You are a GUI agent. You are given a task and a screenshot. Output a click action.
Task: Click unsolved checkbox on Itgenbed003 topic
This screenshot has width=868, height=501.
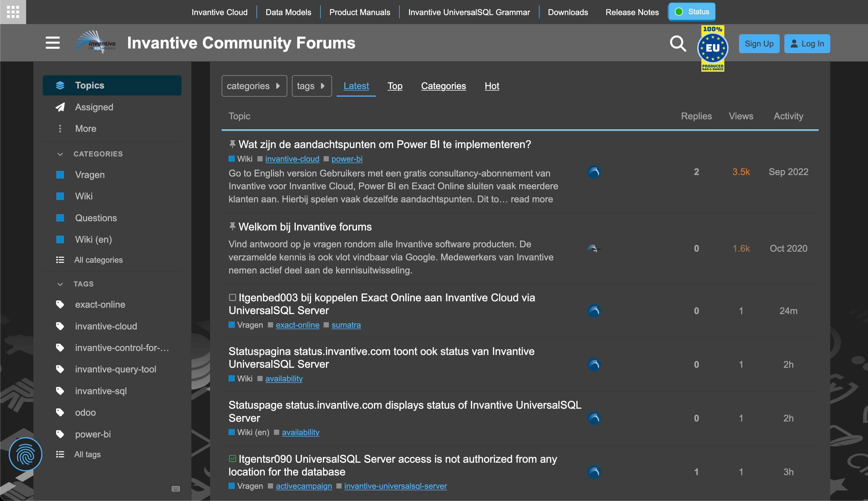(232, 297)
